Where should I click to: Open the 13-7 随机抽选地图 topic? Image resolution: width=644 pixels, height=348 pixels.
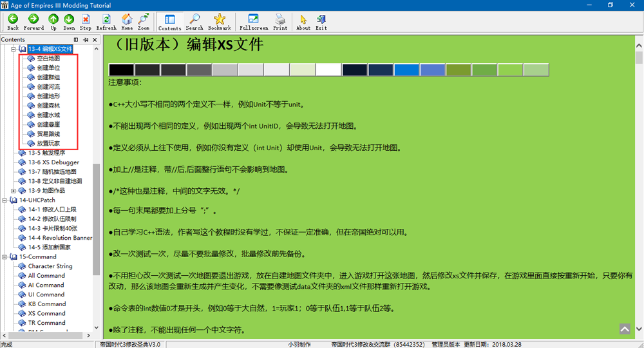click(x=52, y=171)
